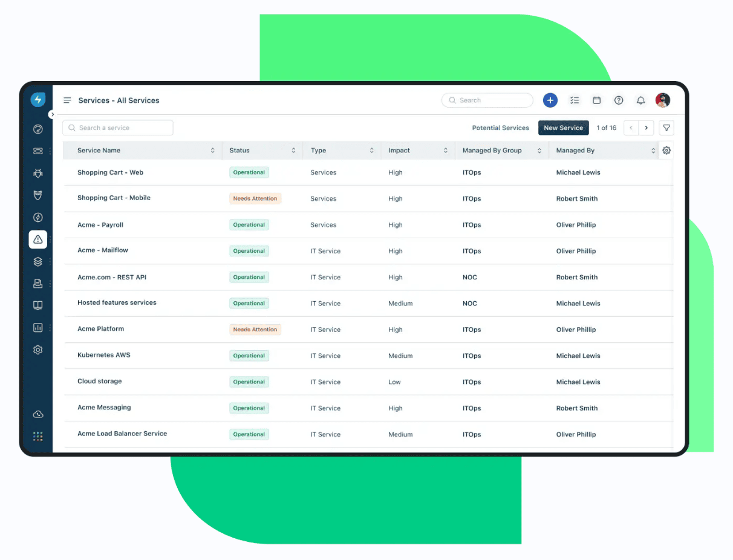Open the user profile avatar

click(663, 100)
